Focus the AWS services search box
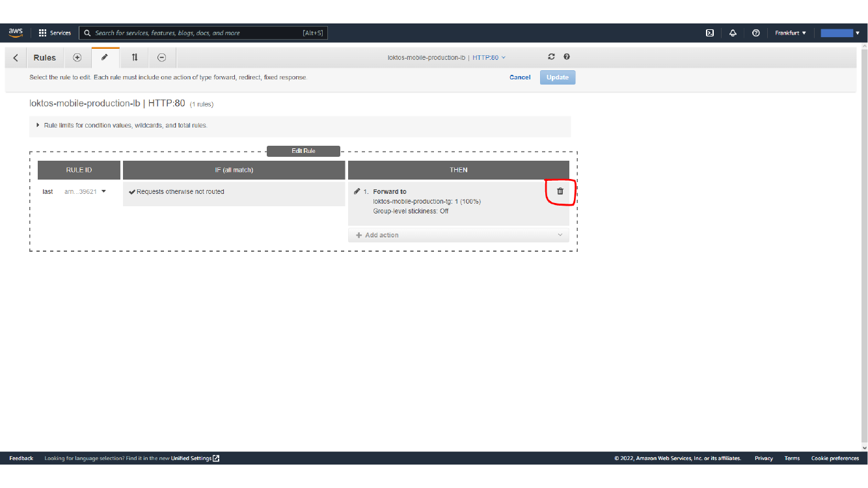868x488 pixels. coord(203,33)
